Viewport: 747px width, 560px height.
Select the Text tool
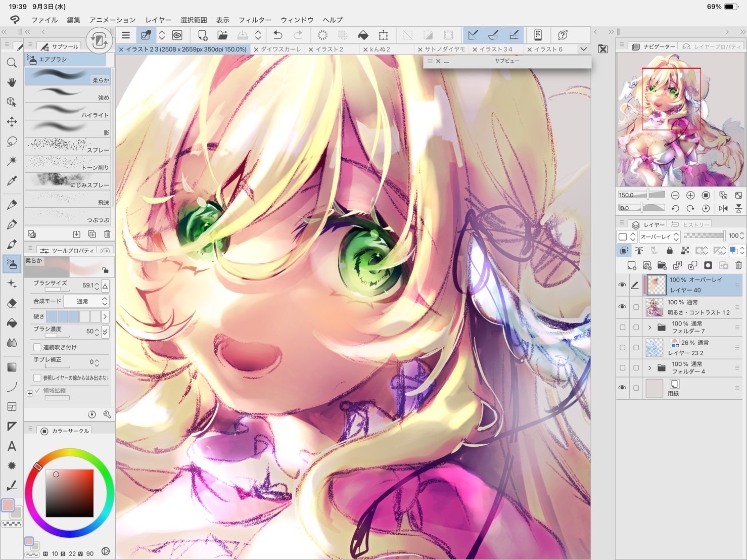click(12, 446)
